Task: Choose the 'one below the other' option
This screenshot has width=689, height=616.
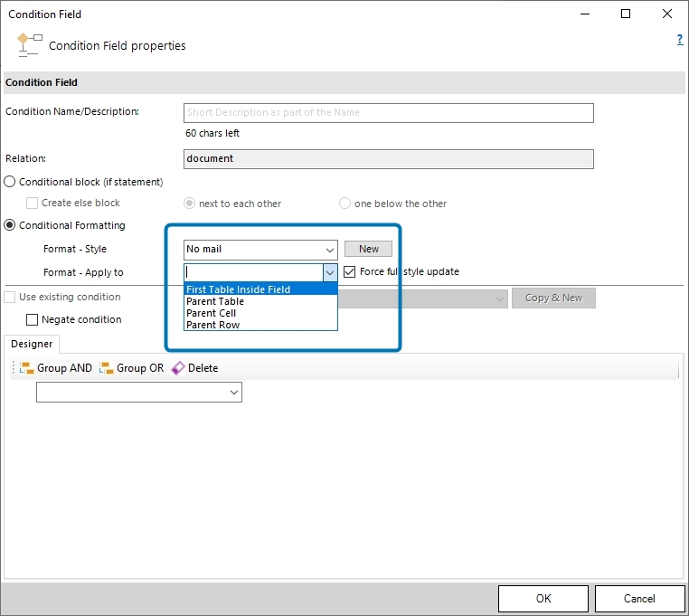Action: (344, 204)
